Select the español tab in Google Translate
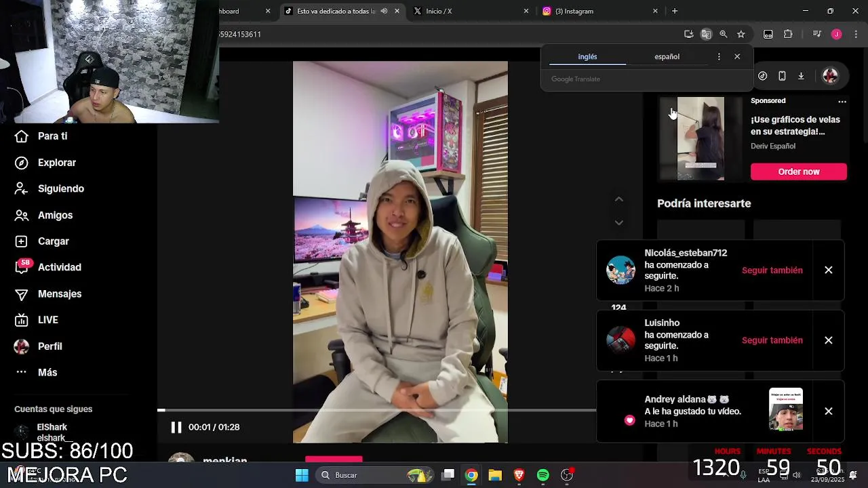The width and height of the screenshot is (868, 488). [x=667, y=57]
